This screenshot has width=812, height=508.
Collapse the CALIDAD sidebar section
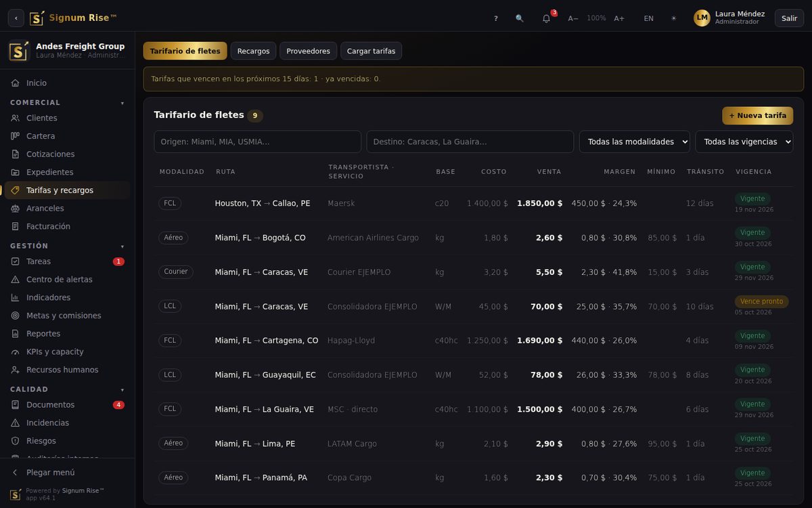click(x=68, y=389)
